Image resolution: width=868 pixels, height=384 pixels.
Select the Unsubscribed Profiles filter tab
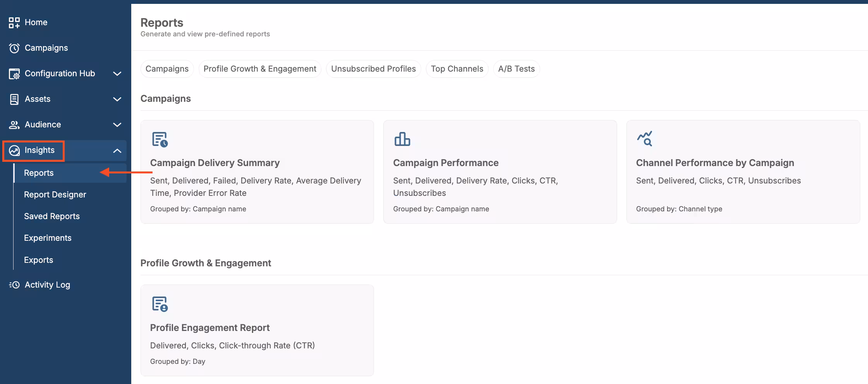(373, 69)
